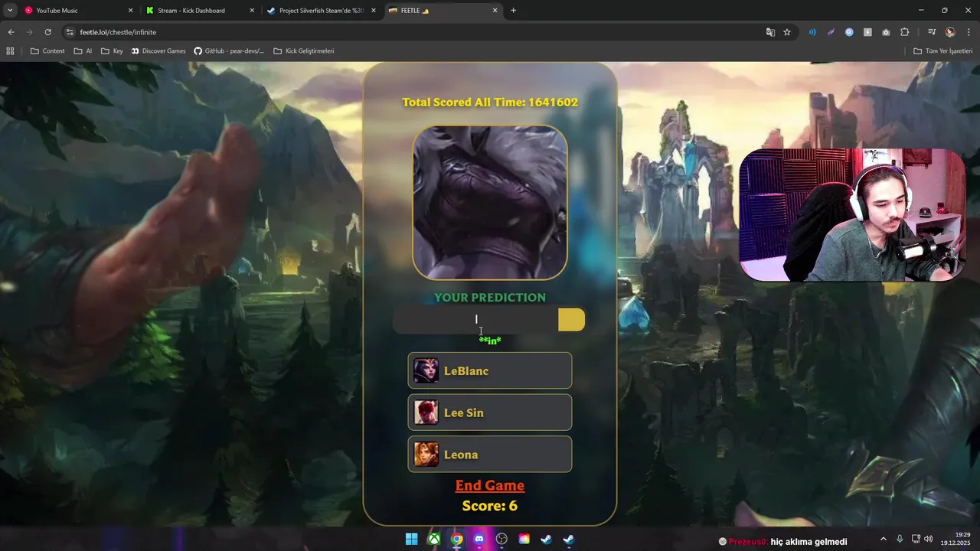Open the Key bookmark folder
This screenshot has width=980, height=551.
click(112, 51)
